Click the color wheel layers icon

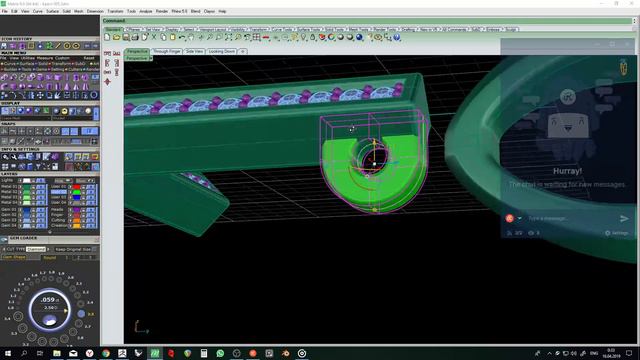coord(331,38)
